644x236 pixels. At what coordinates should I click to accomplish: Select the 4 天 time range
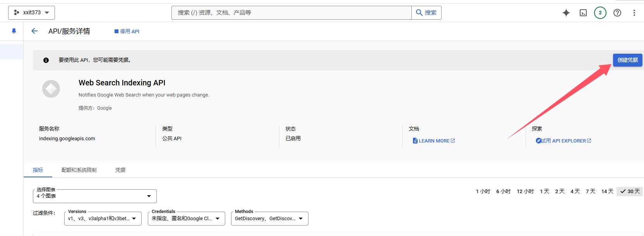coord(575,191)
